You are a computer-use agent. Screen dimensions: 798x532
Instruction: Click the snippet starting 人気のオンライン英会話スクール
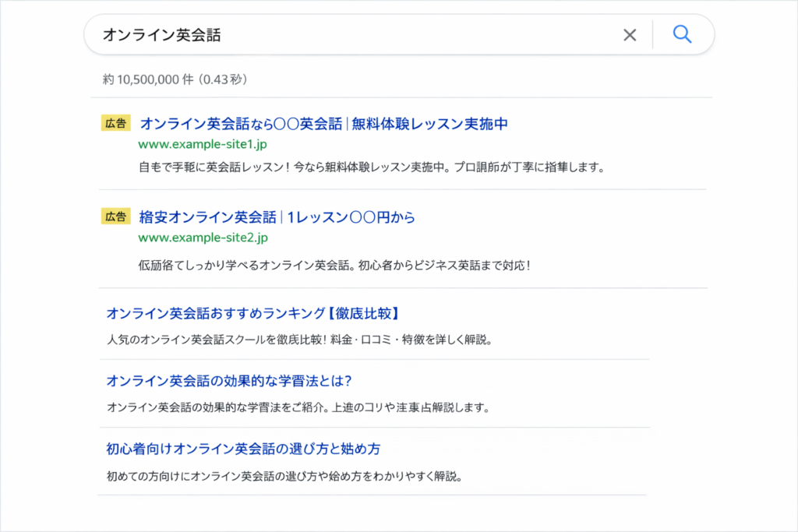point(299,340)
